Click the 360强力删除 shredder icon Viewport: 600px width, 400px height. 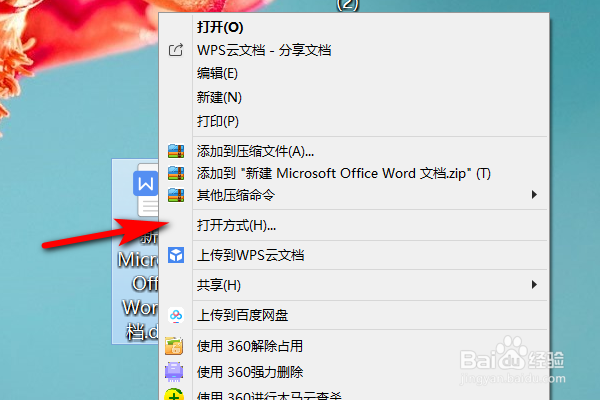174,372
